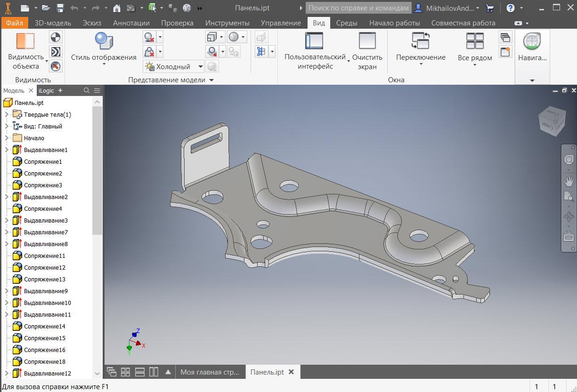Open the Холодный lighting style combo box
577x392 pixels.
pos(174,67)
